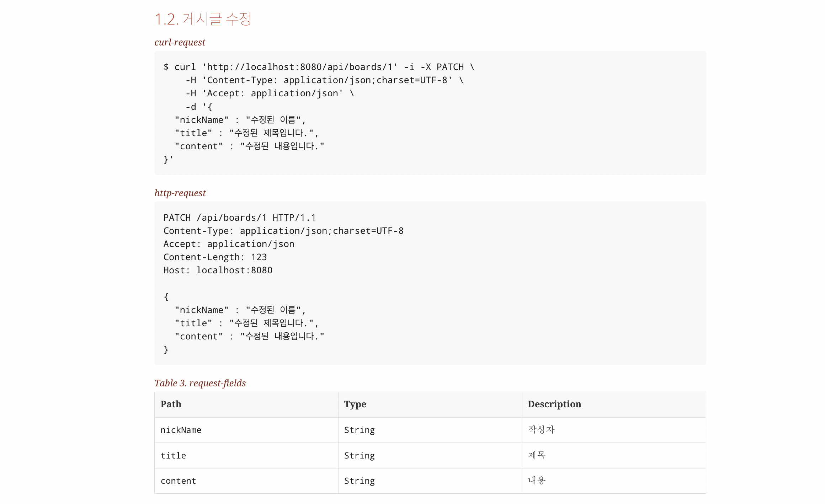Click the title path table cell
This screenshot has height=504, width=825.
[x=173, y=456]
